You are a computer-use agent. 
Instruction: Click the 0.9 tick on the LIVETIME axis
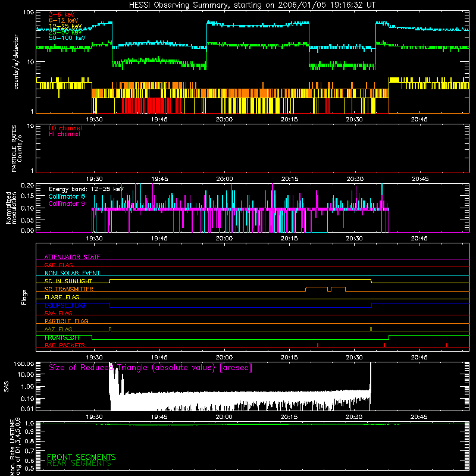29,432
